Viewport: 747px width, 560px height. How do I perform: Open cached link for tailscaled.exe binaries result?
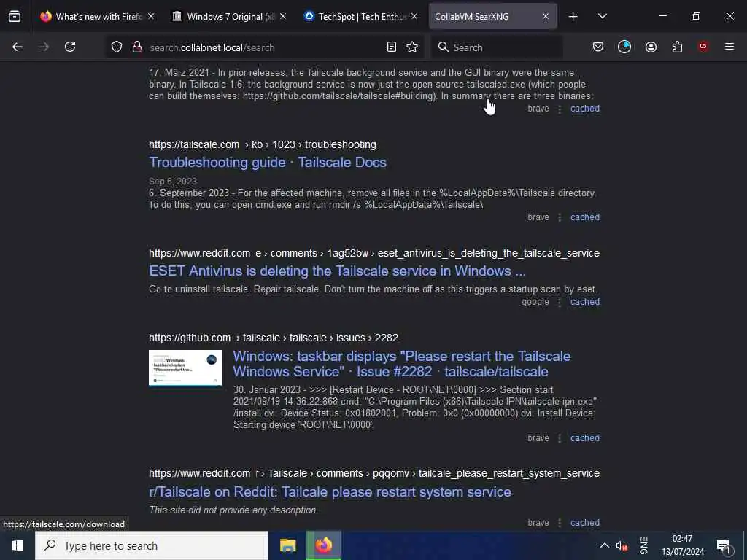585,109
